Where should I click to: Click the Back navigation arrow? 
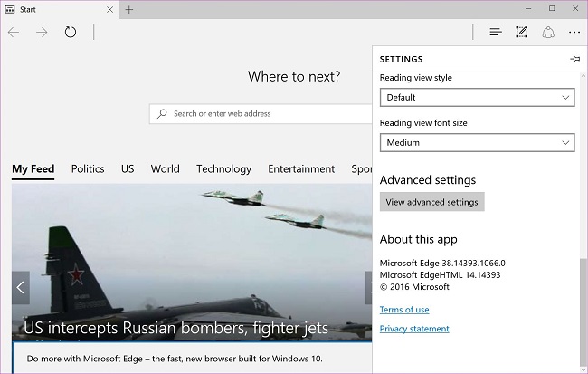(x=14, y=32)
